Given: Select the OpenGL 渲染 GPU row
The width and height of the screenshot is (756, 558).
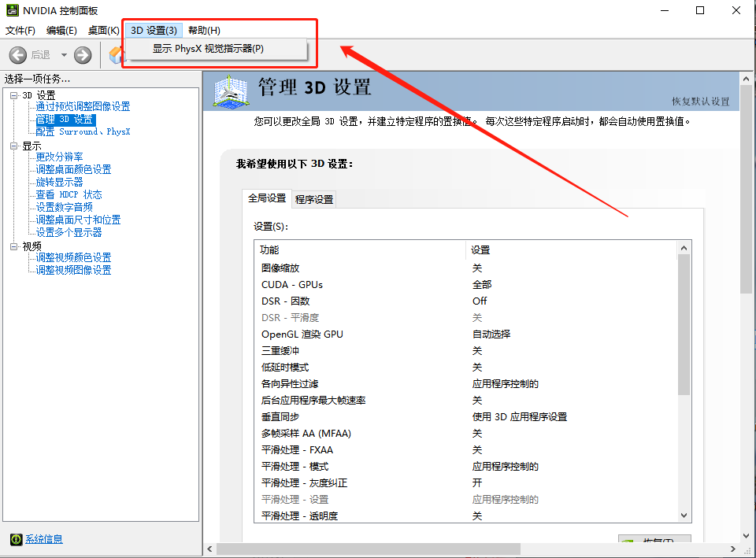Looking at the screenshot, I should coord(465,334).
